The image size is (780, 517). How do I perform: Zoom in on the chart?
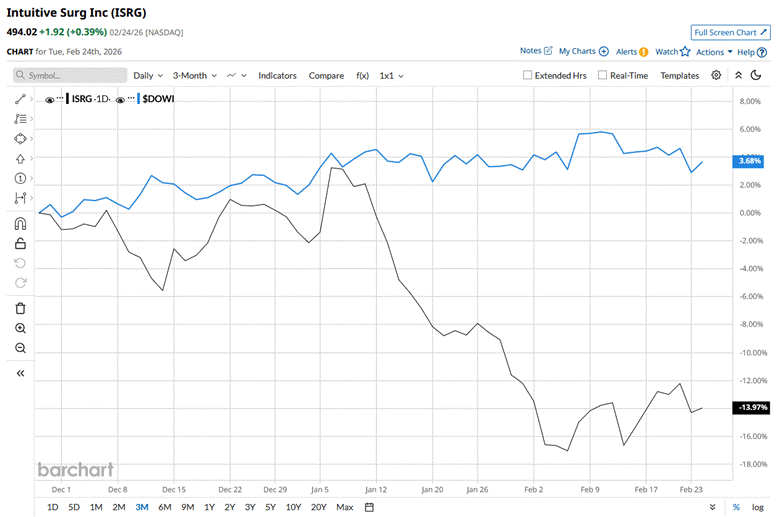coord(20,328)
